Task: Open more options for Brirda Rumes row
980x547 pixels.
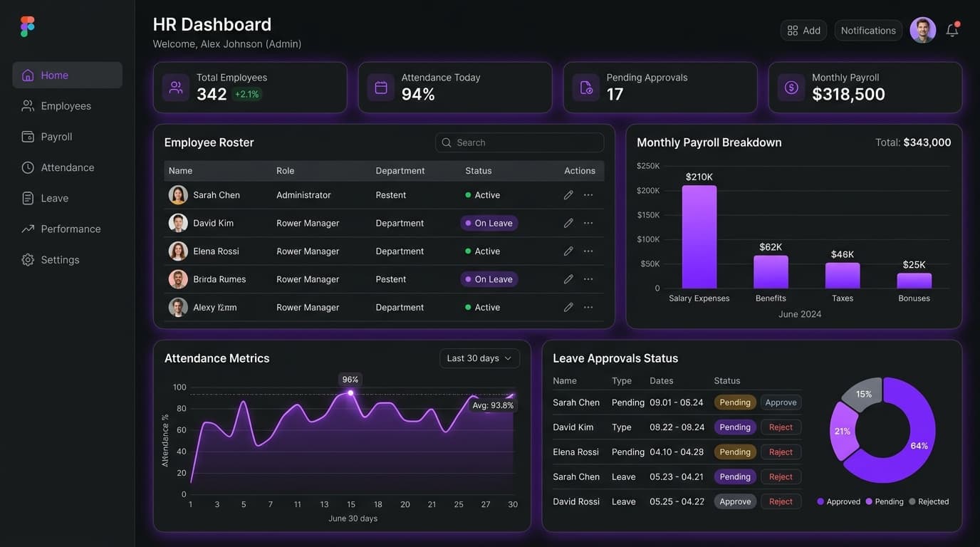Action: point(588,279)
